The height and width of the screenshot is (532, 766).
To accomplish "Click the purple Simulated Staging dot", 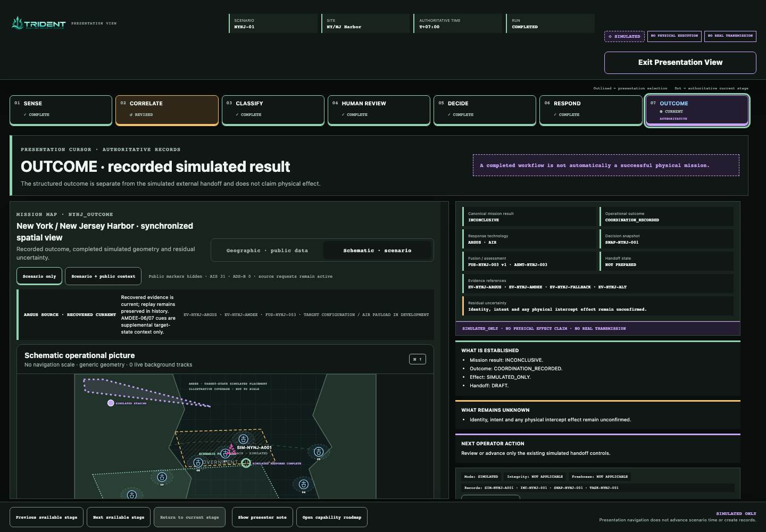I will coord(111,403).
